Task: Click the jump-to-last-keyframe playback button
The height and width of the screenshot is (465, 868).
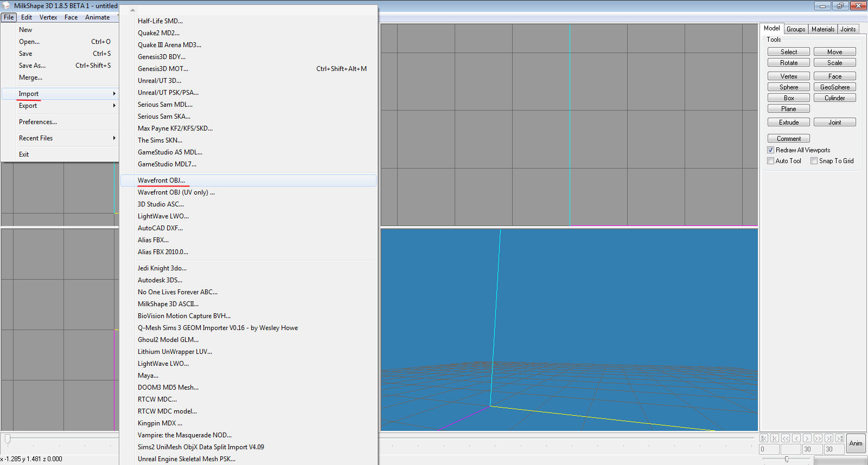Action: [x=840, y=438]
